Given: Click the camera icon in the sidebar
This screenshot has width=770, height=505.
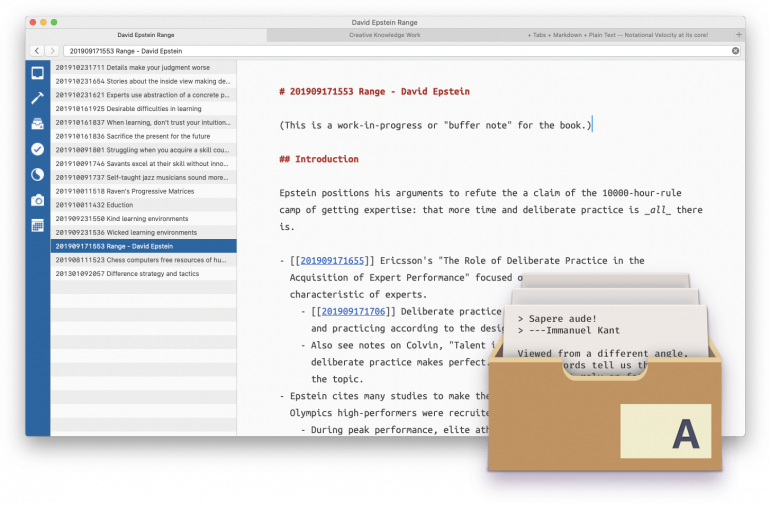Looking at the screenshot, I should (x=37, y=200).
